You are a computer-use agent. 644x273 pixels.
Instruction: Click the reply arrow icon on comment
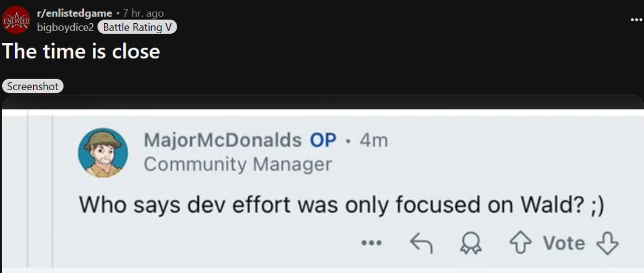(x=421, y=243)
